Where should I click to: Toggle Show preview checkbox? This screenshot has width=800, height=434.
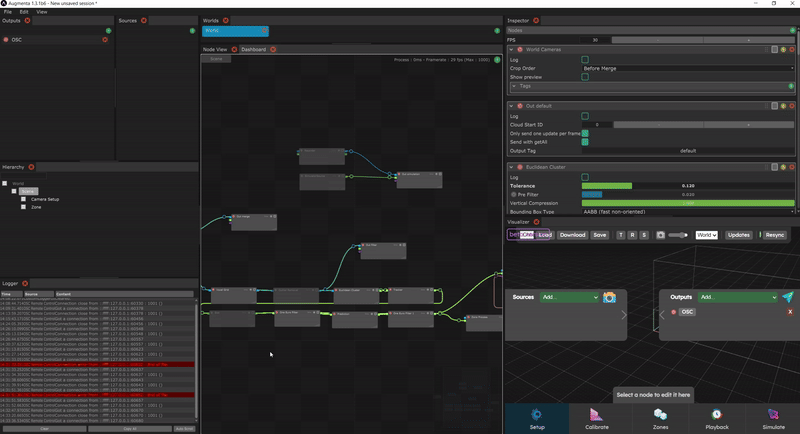585,77
